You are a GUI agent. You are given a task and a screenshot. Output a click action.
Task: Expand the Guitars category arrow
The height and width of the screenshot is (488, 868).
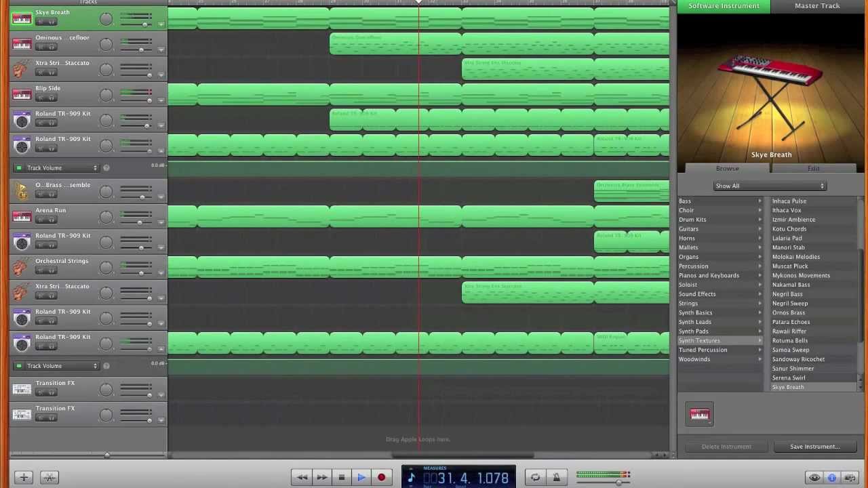point(759,229)
